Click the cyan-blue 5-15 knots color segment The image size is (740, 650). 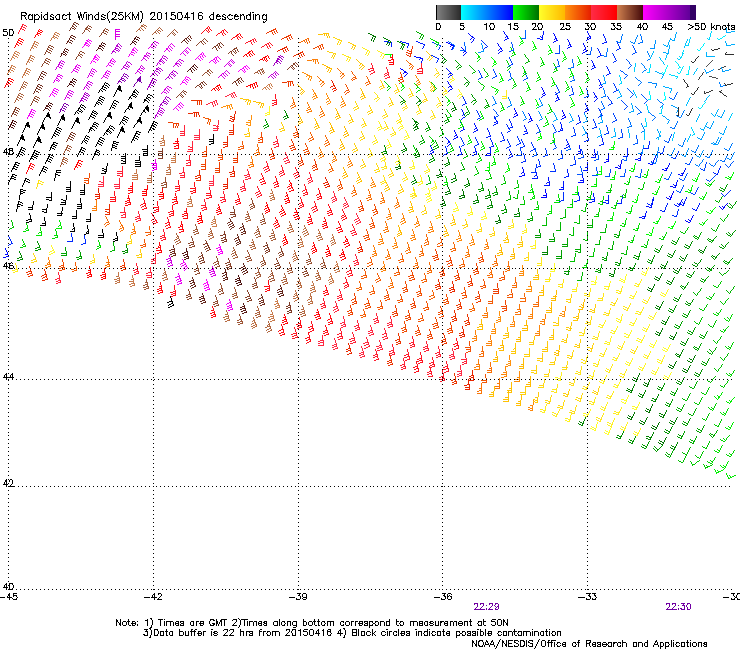click(487, 12)
